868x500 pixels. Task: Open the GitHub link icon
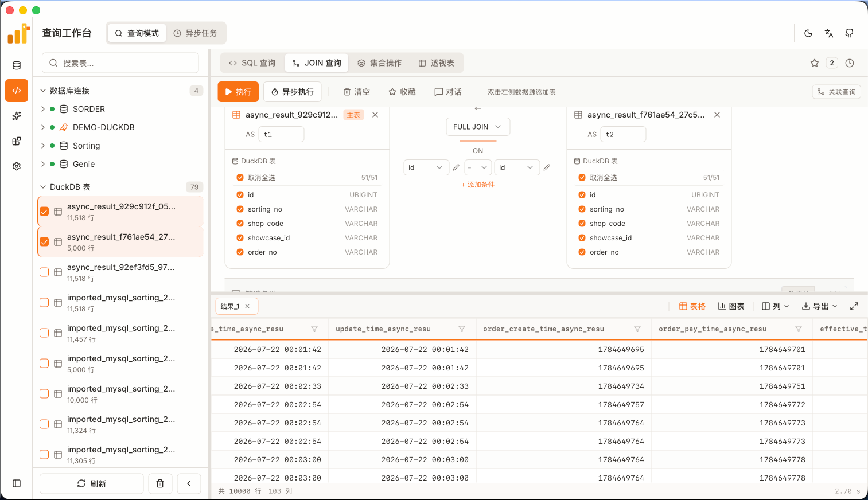coord(850,33)
